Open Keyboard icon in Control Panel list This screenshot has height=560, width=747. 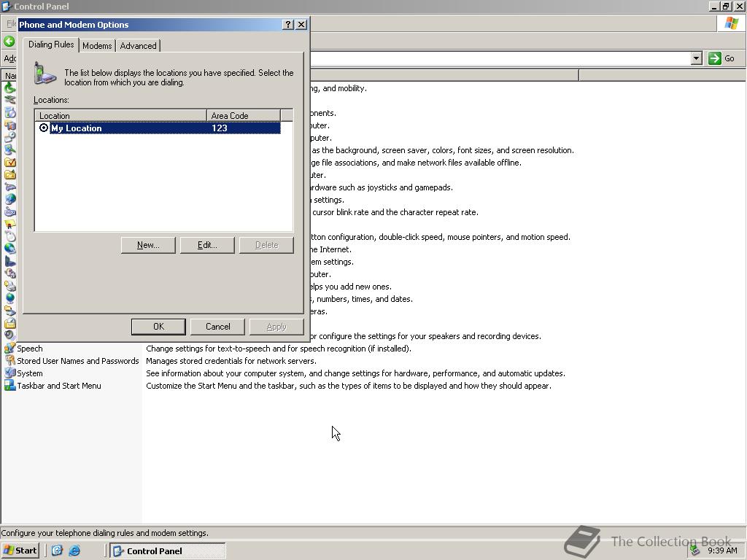(x=10, y=212)
